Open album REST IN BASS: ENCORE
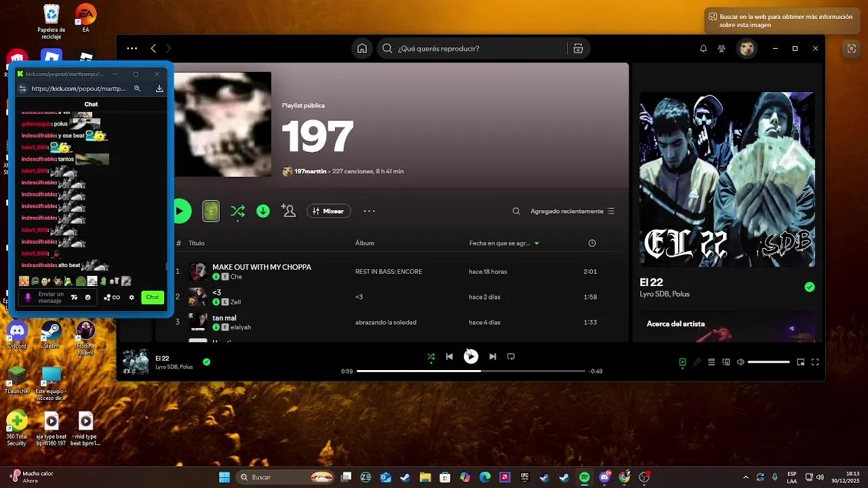Viewport: 868px width, 488px height. tap(389, 272)
